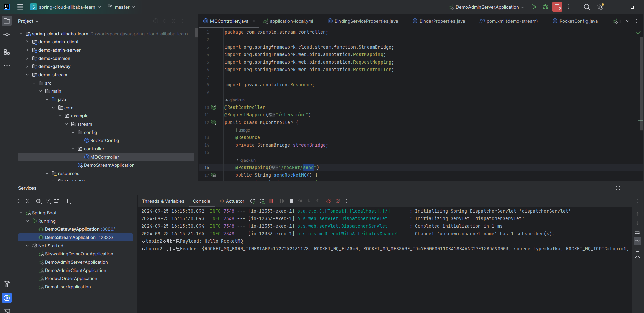Image resolution: width=644 pixels, height=313 pixels.
Task: Open the :8080/ link for DemoGatewayApplication
Action: [x=108, y=229]
